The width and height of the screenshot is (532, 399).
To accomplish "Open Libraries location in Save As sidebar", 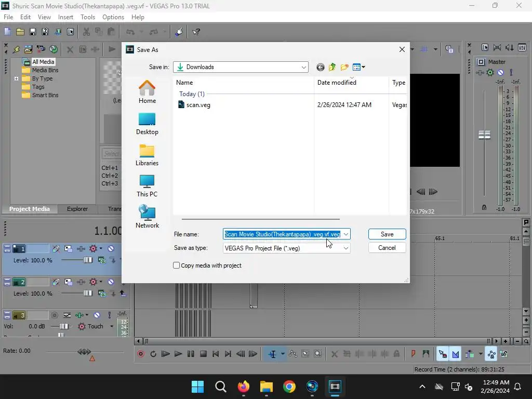I will click(x=147, y=155).
